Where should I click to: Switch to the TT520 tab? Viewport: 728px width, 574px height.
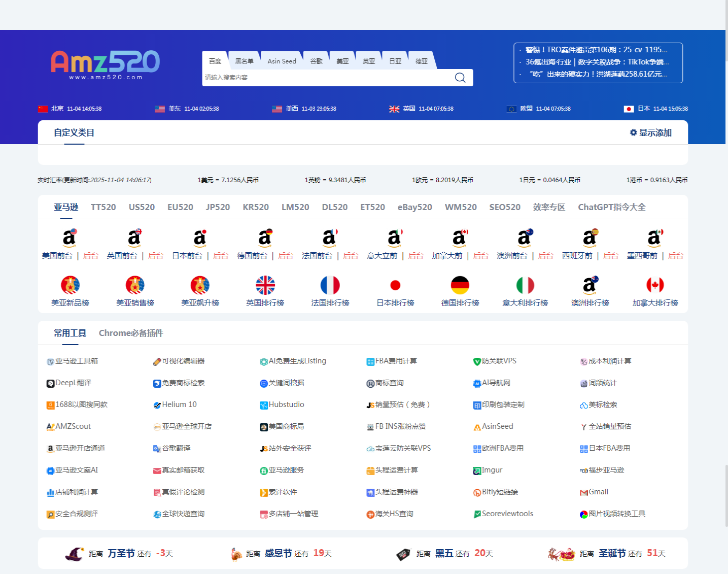(x=103, y=207)
